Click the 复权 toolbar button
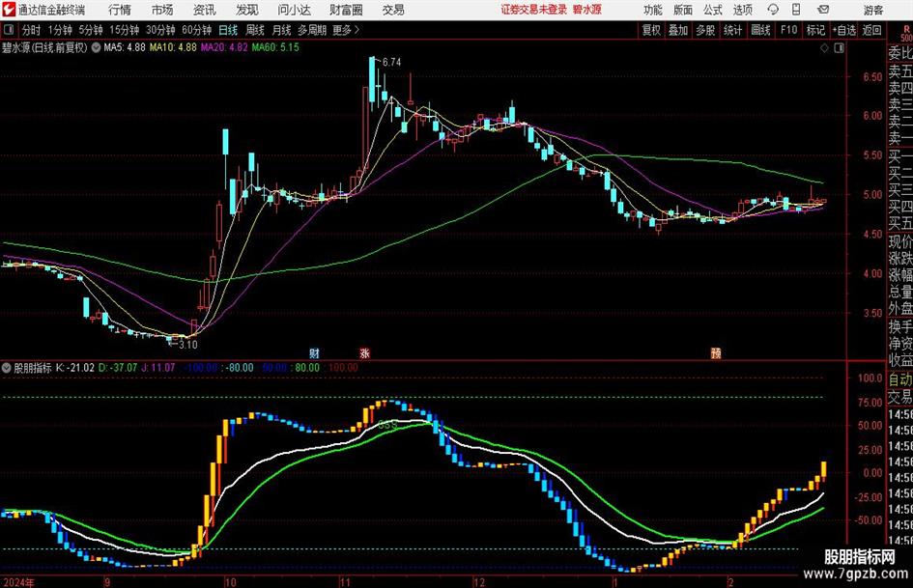The image size is (913, 588). pos(651,30)
